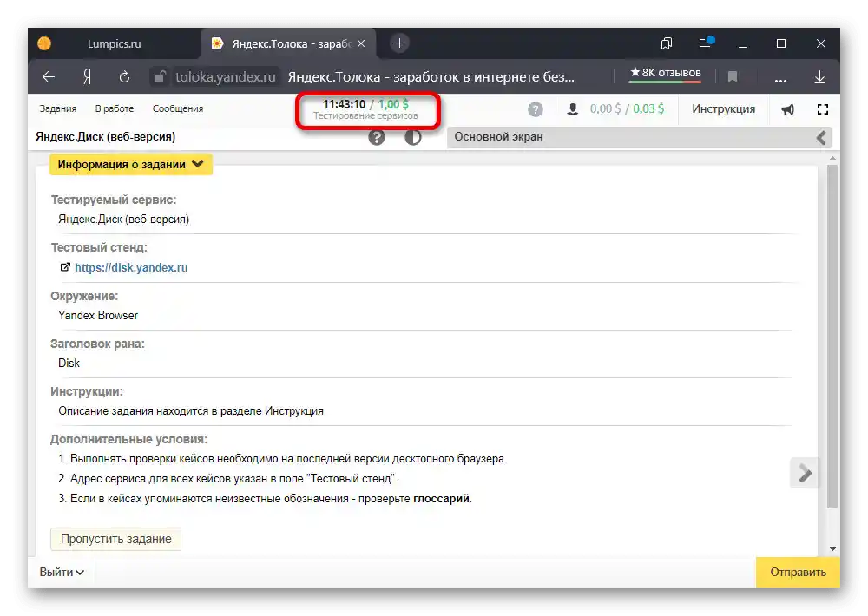Open downloads with the download arrow icon

coord(820,77)
